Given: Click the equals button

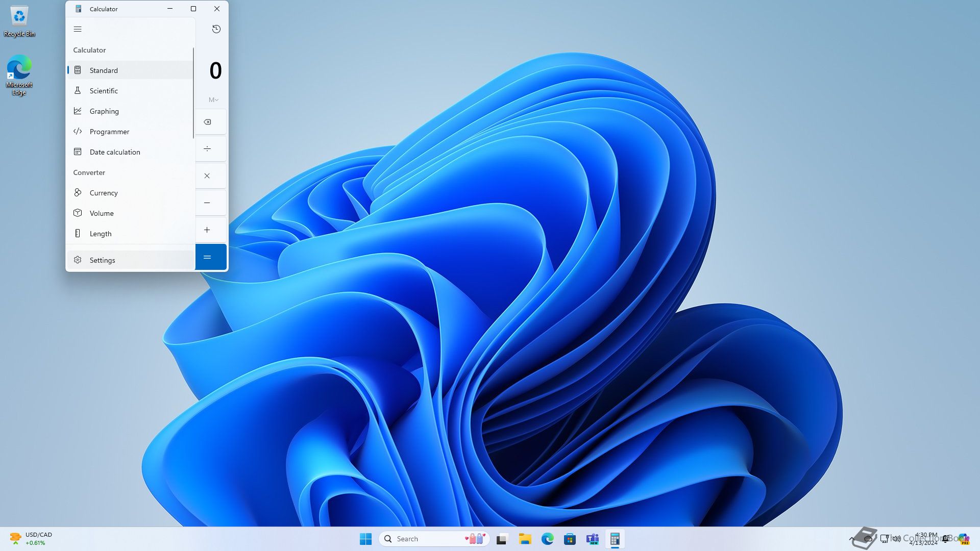Looking at the screenshot, I should pos(211,257).
